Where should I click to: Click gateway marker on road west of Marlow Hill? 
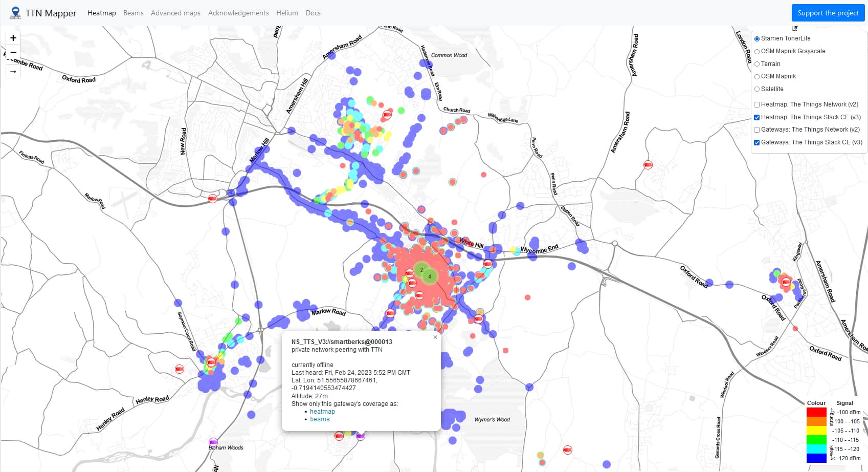(x=213, y=198)
